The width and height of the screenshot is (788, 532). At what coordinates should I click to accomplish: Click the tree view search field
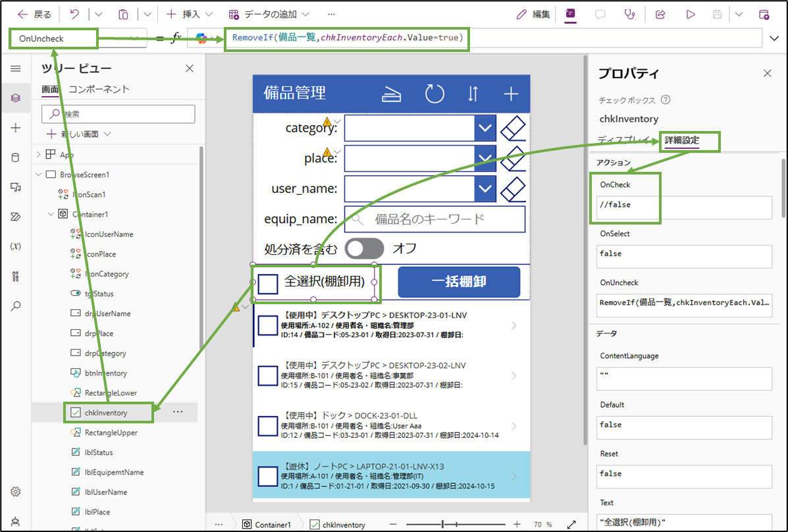click(x=118, y=114)
